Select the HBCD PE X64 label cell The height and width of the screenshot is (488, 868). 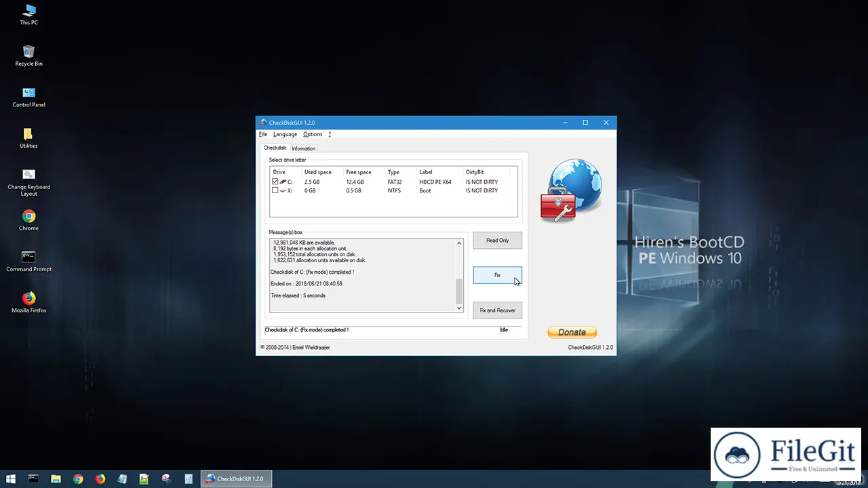[435, 182]
